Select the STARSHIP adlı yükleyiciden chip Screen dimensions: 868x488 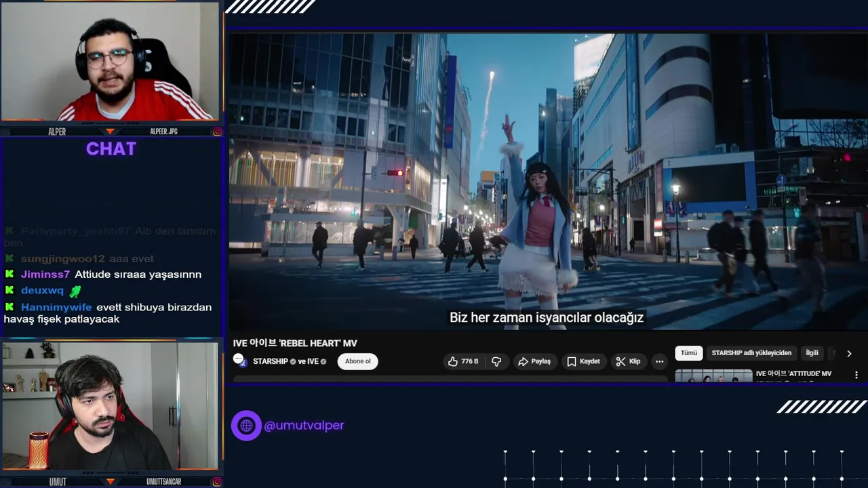[751, 353]
